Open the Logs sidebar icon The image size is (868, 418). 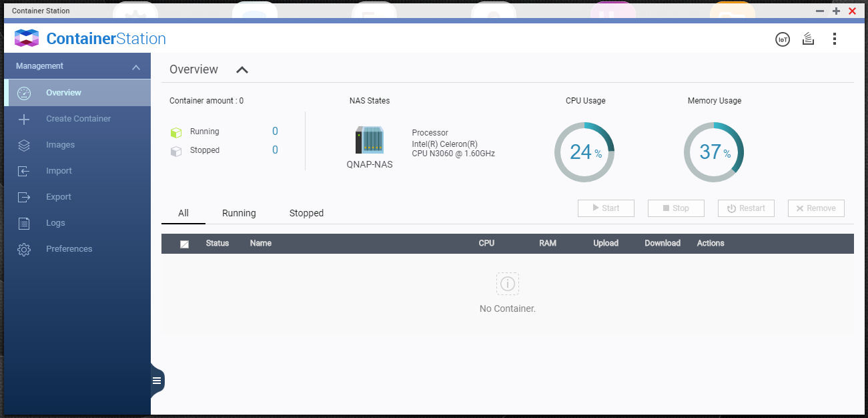(x=24, y=223)
